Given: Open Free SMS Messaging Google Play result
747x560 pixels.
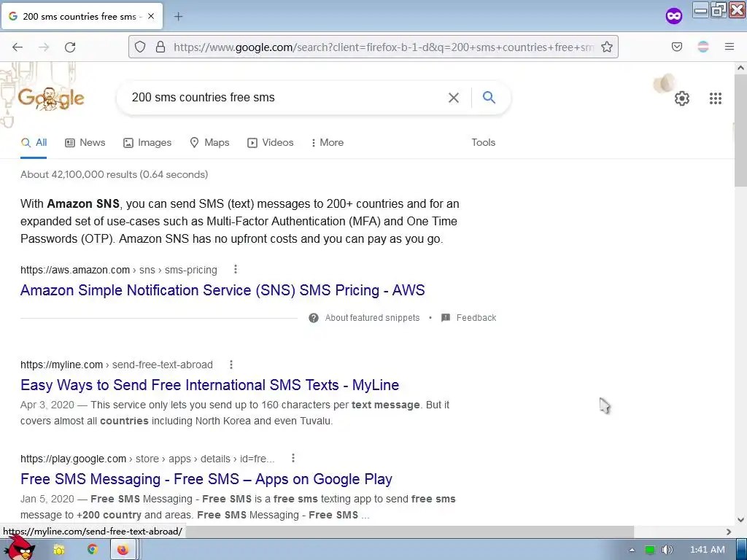Looking at the screenshot, I should 206,479.
